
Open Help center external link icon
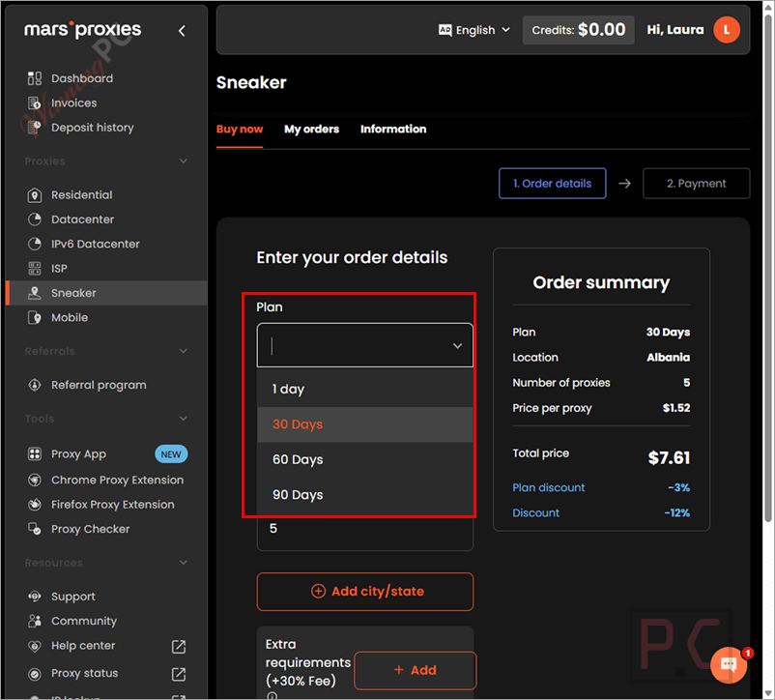click(179, 646)
